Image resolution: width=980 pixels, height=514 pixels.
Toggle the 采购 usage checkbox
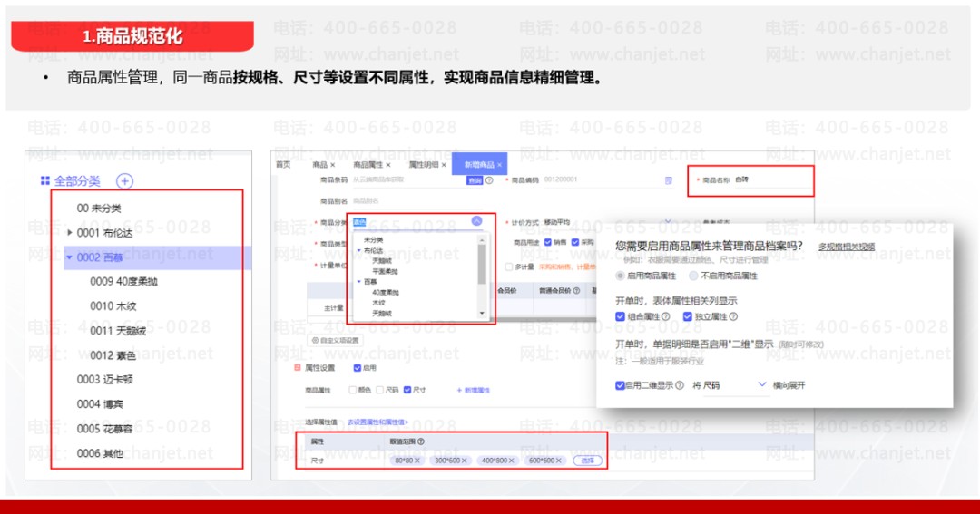(575, 242)
